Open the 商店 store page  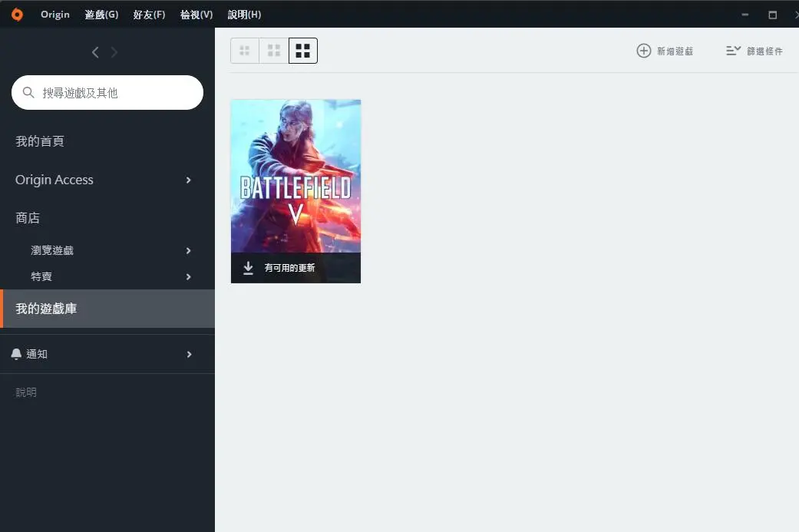coord(28,218)
